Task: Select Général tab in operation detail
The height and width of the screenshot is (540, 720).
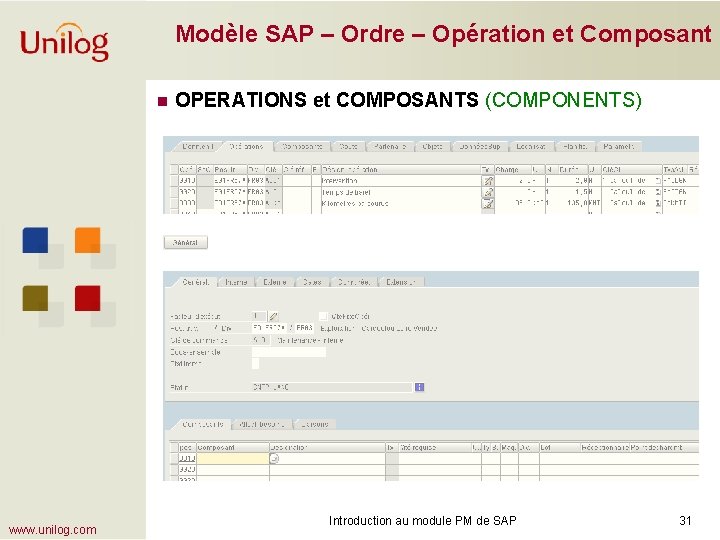Action: coord(196,282)
